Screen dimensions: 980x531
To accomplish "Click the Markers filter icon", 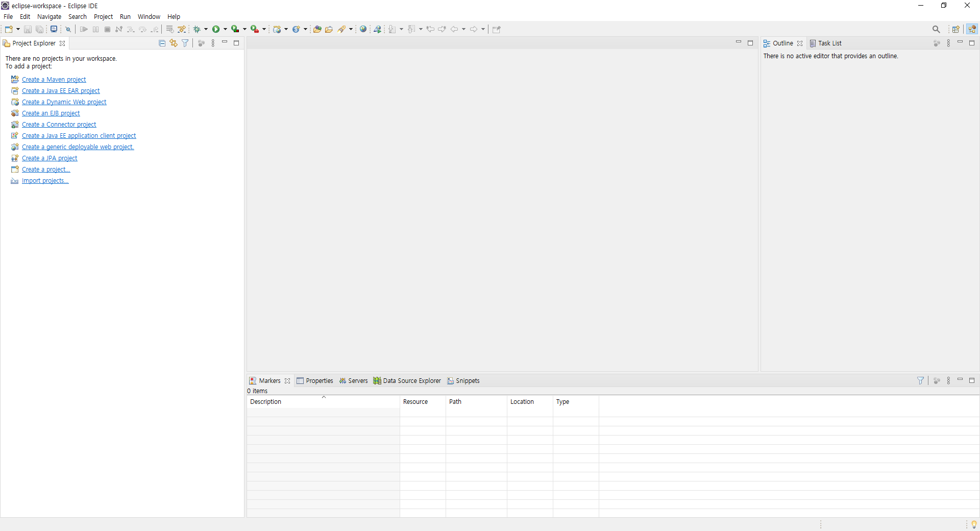I will click(x=920, y=381).
